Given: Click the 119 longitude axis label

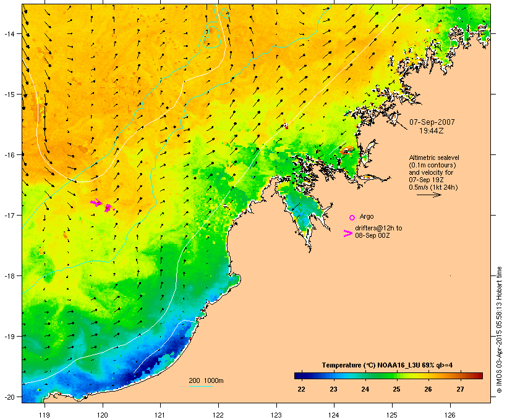Looking at the screenshot, I should [x=45, y=415].
